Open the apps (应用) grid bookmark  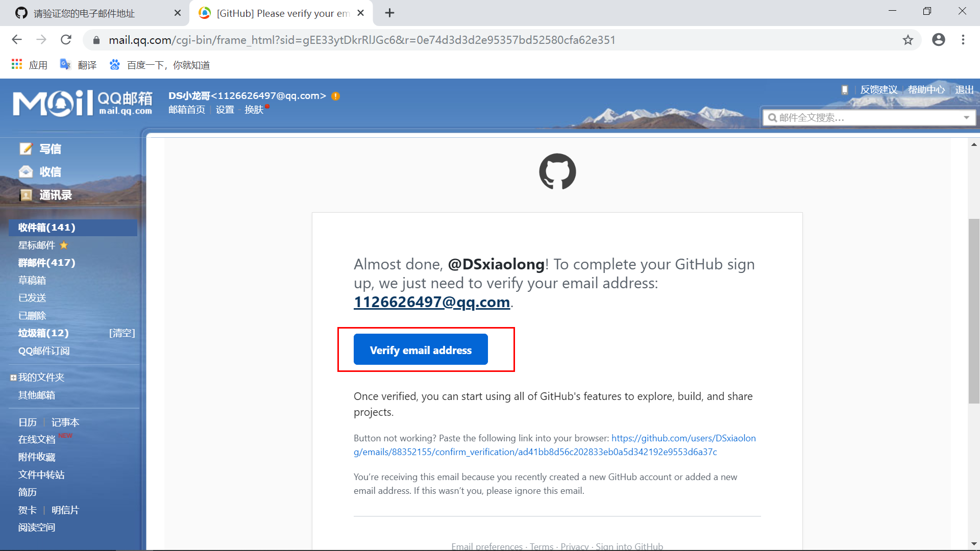click(17, 64)
